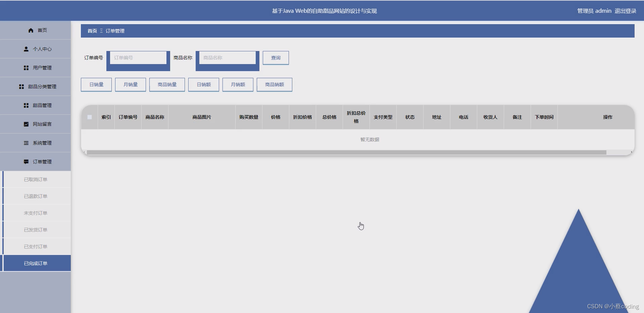Click the 支付类型 column header
The width and height of the screenshot is (644, 313).
(383, 117)
